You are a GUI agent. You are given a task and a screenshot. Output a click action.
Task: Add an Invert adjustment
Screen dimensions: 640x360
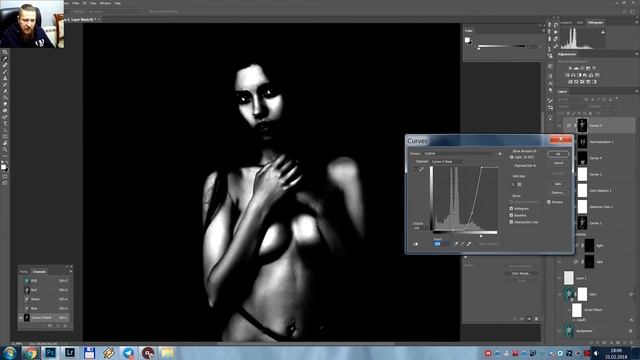click(x=570, y=82)
